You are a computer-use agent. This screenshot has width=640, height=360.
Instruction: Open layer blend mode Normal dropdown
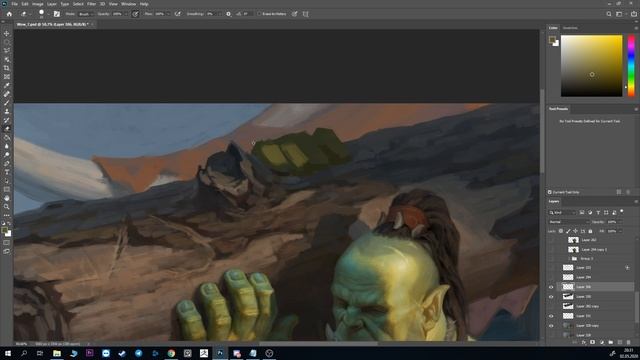pos(569,222)
